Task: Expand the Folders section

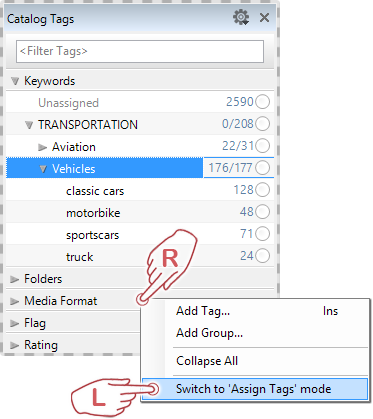Action: coord(15,279)
